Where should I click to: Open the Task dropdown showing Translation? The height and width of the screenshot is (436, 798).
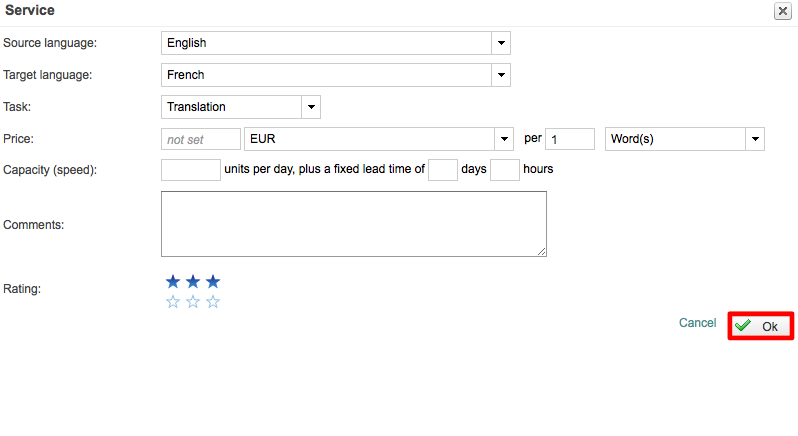pos(311,107)
